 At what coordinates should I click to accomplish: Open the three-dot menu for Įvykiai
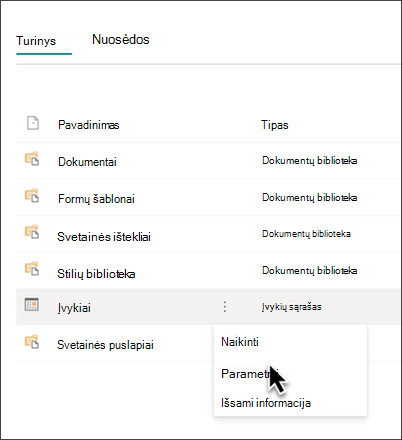[225, 307]
